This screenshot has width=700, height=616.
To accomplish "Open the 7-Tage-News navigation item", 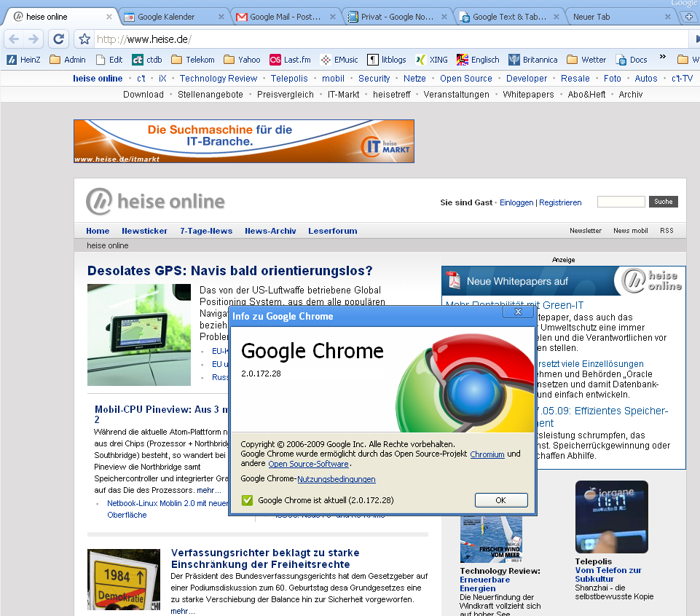I will [x=206, y=231].
